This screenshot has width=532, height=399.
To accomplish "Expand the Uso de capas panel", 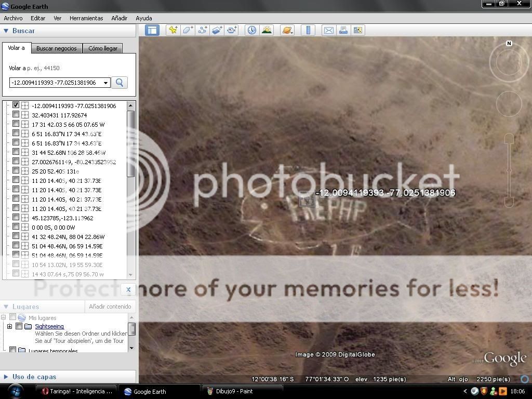I will point(6,377).
